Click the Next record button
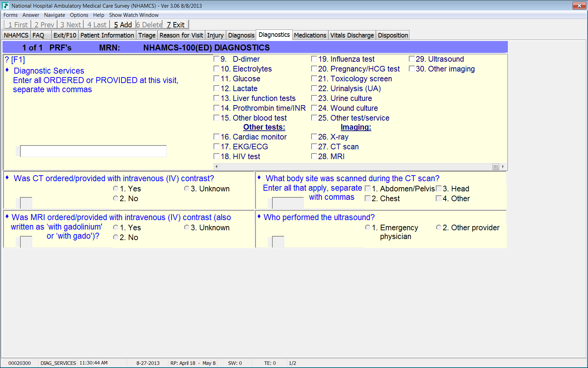 coord(70,25)
